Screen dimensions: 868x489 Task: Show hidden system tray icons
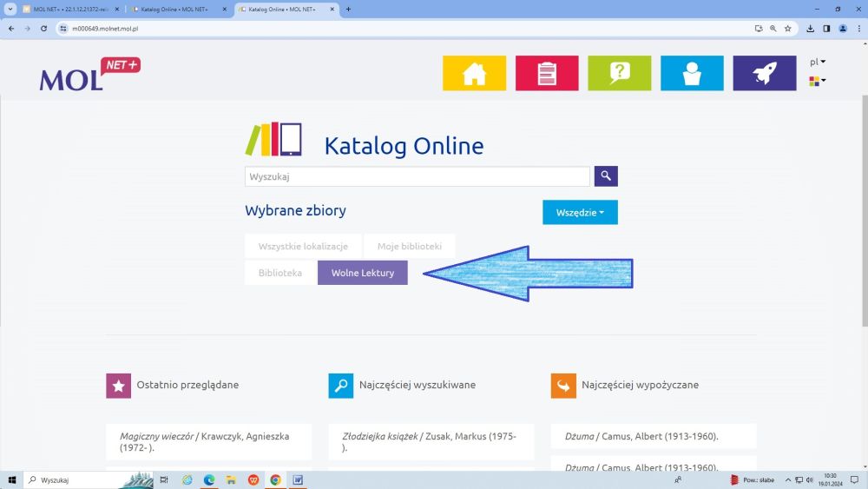click(788, 480)
